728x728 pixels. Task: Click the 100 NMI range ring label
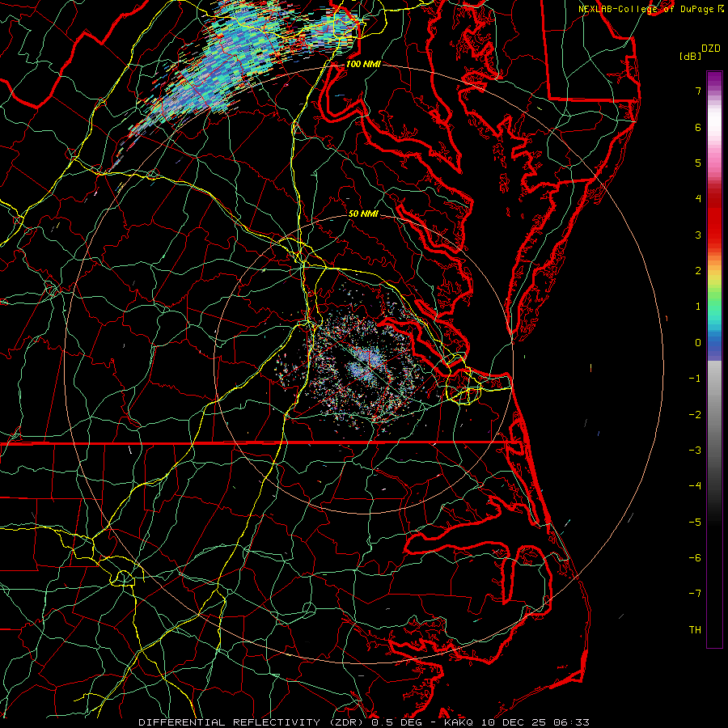tap(363, 64)
